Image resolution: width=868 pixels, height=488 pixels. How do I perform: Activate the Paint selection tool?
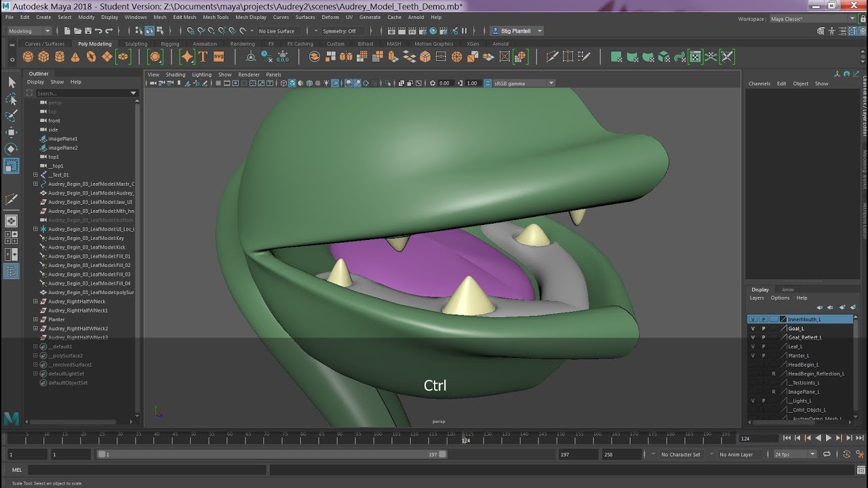pos(12,116)
